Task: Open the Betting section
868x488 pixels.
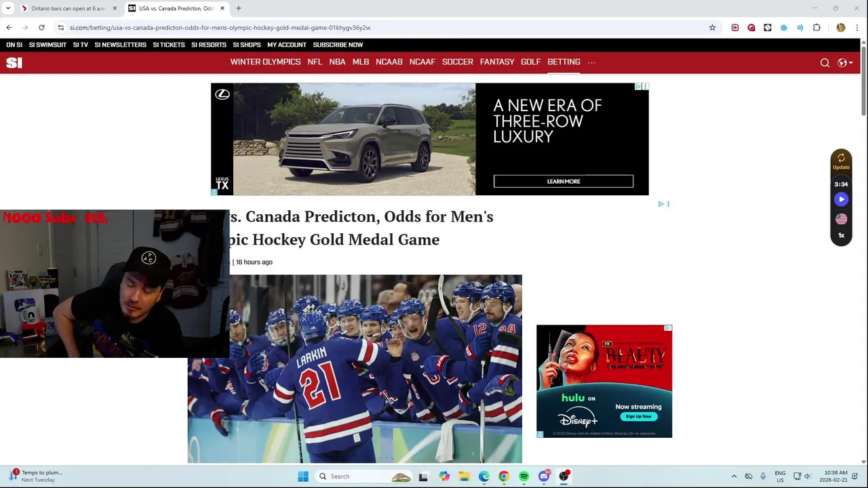Action: (564, 62)
